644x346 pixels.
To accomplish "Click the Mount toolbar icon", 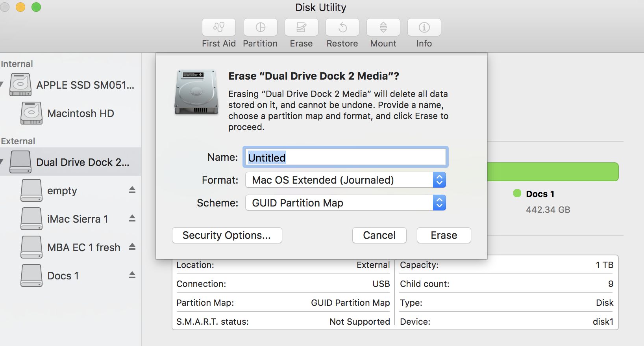I will point(383,28).
